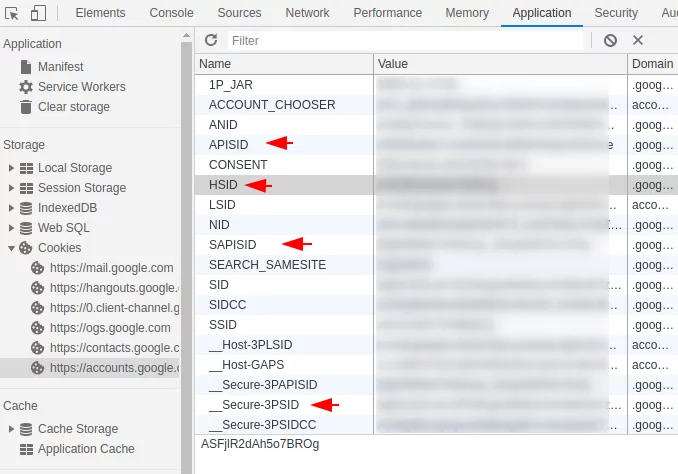Image resolution: width=678 pixels, height=474 pixels.
Task: Select https://ogs.google.com cookies entry
Action: coord(110,328)
